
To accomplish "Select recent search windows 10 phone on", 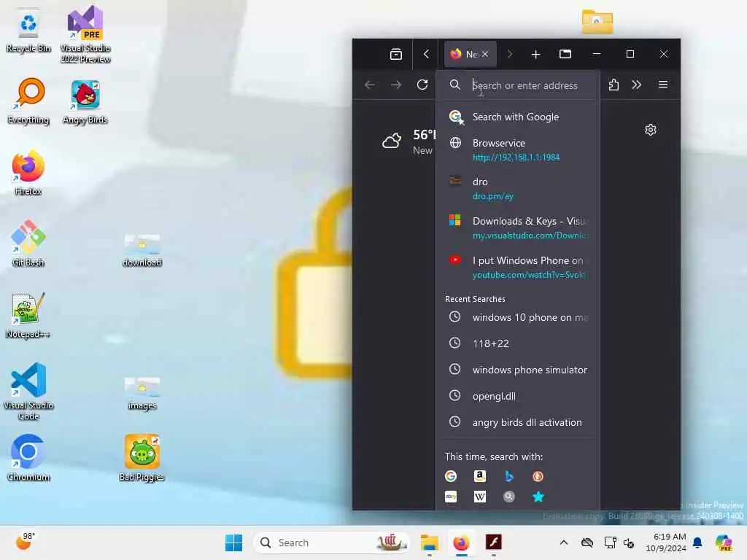I will (x=517, y=317).
